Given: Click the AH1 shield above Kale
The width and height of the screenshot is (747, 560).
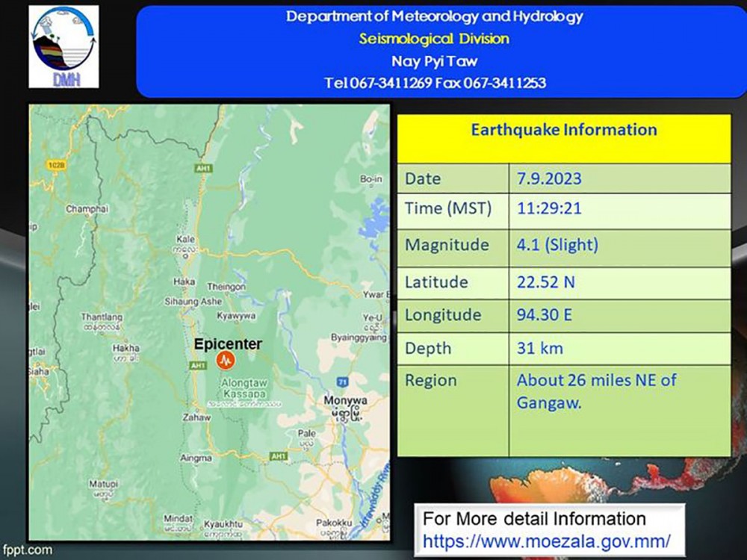Looking at the screenshot, I should click(x=205, y=169).
